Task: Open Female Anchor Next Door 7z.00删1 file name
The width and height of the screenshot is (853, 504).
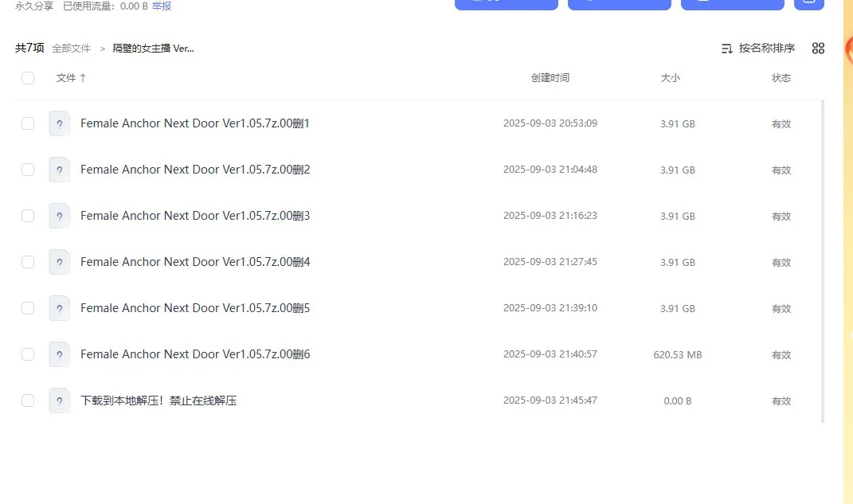Action: pyautogui.click(x=194, y=123)
